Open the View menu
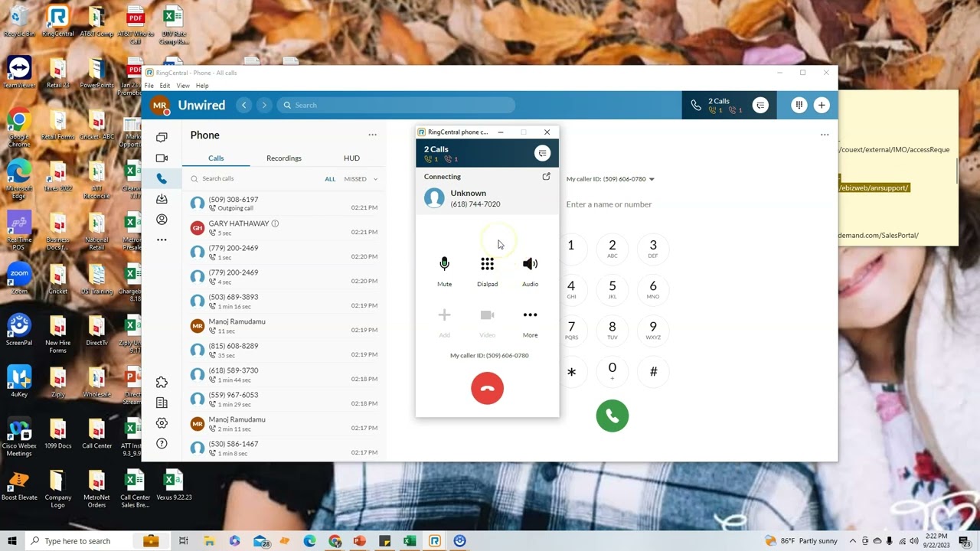 [183, 86]
